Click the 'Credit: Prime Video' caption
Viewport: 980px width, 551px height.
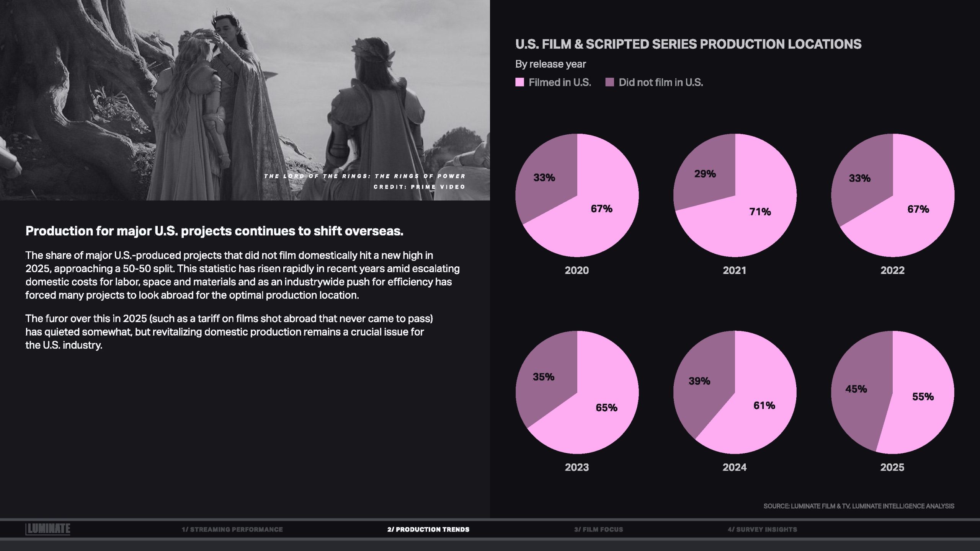pos(419,187)
